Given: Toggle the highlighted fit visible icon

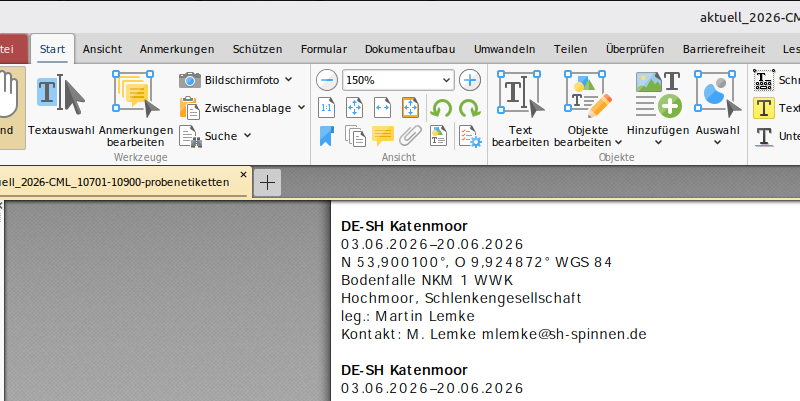Looking at the screenshot, I should (x=410, y=108).
